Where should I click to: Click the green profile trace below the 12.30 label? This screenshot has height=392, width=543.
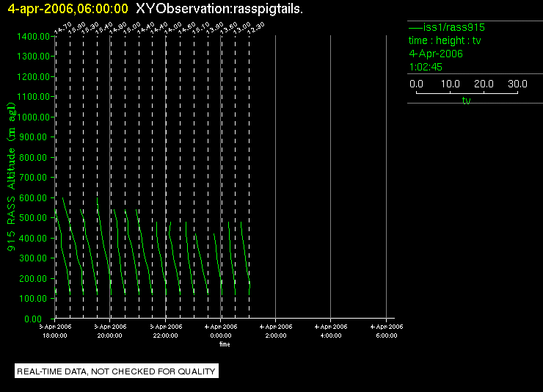pyautogui.click(x=245, y=256)
